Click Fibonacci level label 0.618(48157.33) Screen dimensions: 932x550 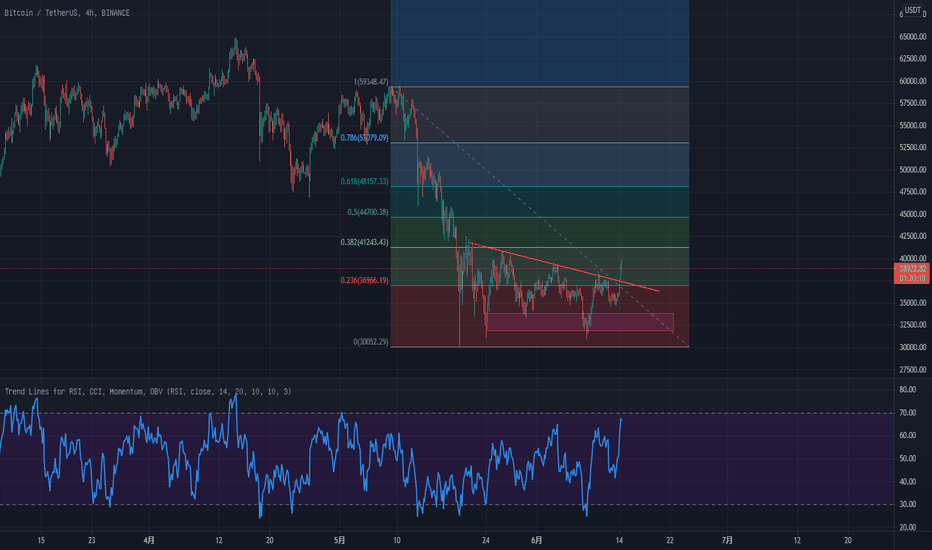coord(364,181)
